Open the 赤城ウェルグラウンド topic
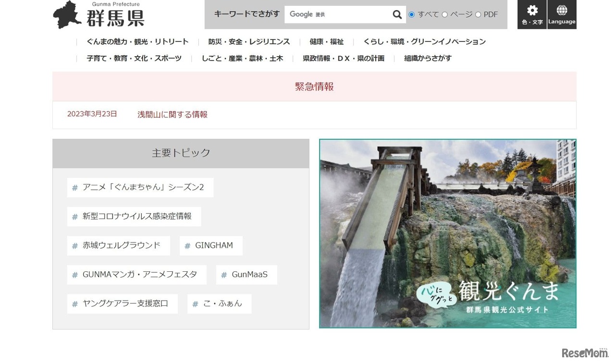The image size is (615, 364). tap(119, 245)
